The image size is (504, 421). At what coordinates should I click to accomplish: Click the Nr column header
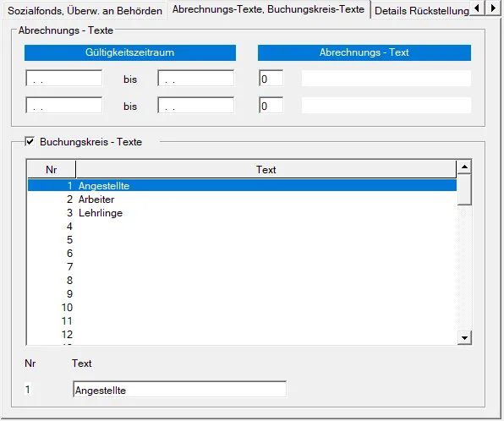click(x=52, y=169)
